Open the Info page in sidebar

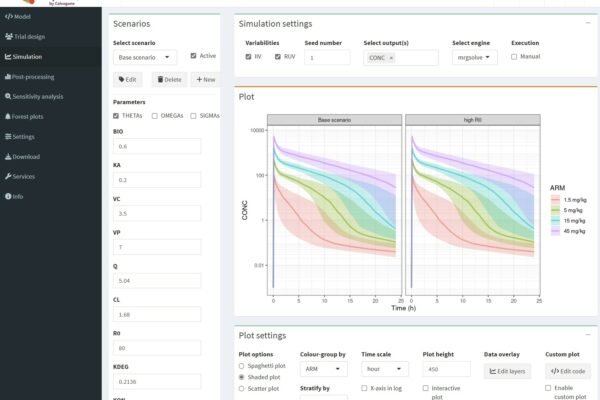click(x=8, y=196)
